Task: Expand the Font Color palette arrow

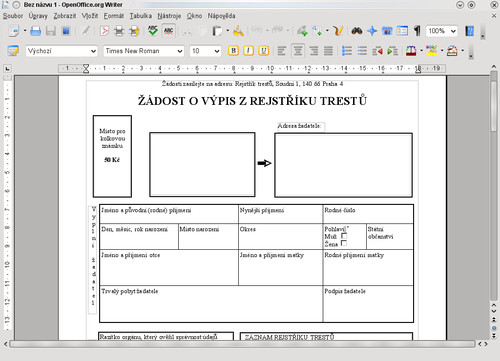Action: [421, 51]
